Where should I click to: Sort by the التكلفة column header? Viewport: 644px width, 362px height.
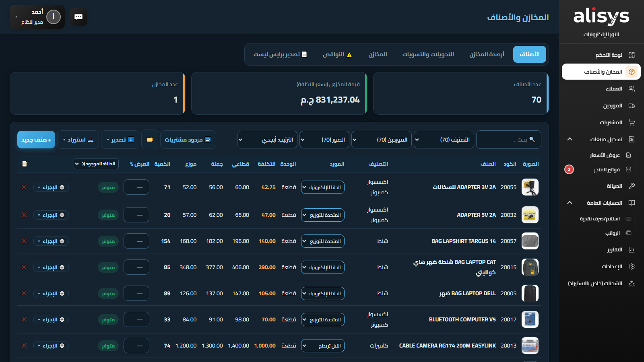(x=266, y=164)
